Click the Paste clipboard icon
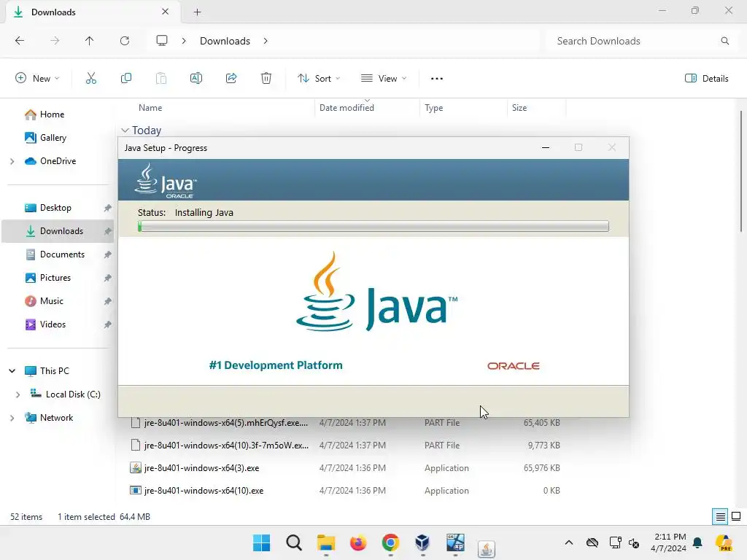 [161, 78]
